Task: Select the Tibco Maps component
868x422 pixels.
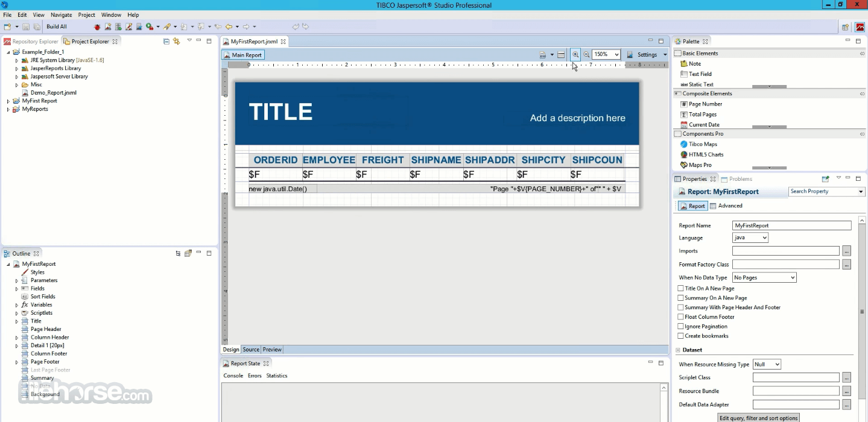Action: point(699,144)
